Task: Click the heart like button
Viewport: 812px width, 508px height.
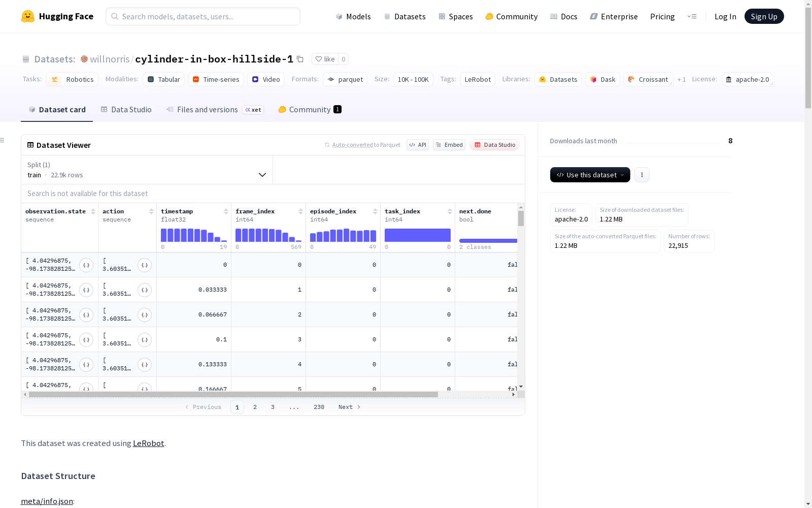Action: 325,59
